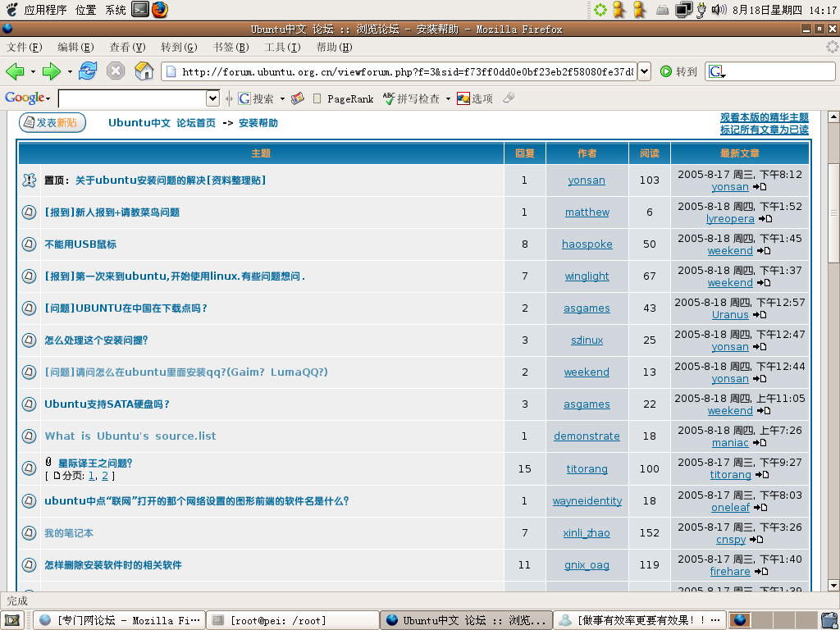Open the Back button history dropdown
This screenshot has height=630, width=840.
tap(33, 72)
